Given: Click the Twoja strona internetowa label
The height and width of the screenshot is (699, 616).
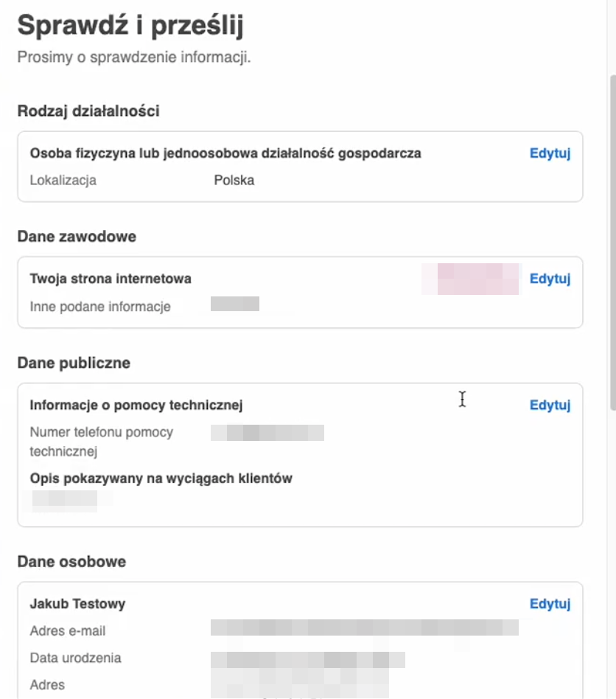Looking at the screenshot, I should pos(111,279).
